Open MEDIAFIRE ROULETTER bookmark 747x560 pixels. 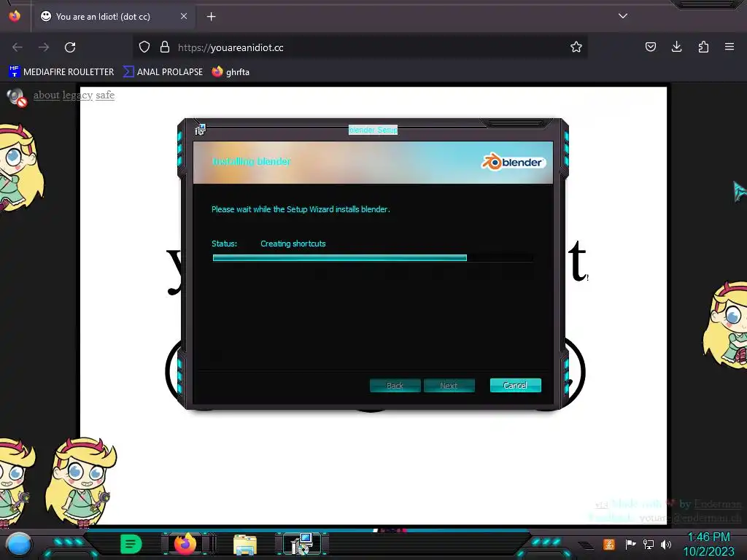(x=61, y=72)
